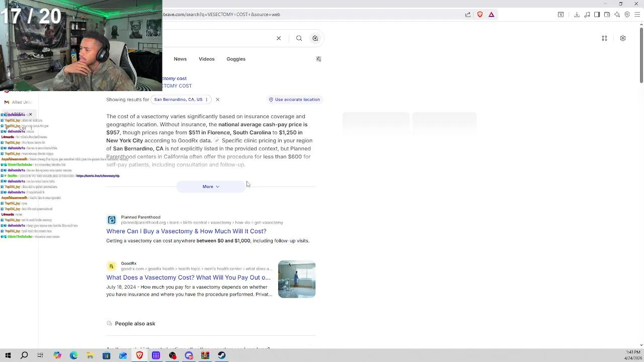Click the Planned Parenthood site favicon
Screen dimensions: 644x362
pos(112,220)
